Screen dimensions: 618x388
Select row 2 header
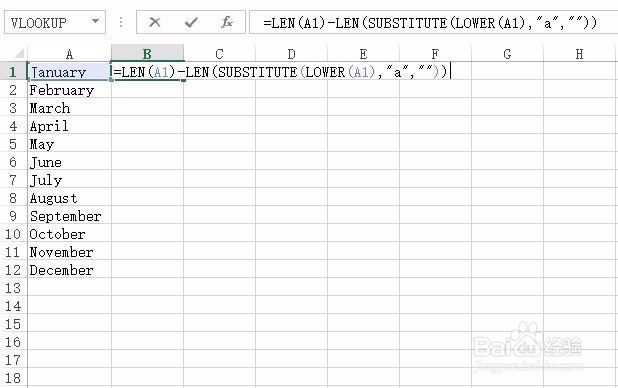point(13,90)
